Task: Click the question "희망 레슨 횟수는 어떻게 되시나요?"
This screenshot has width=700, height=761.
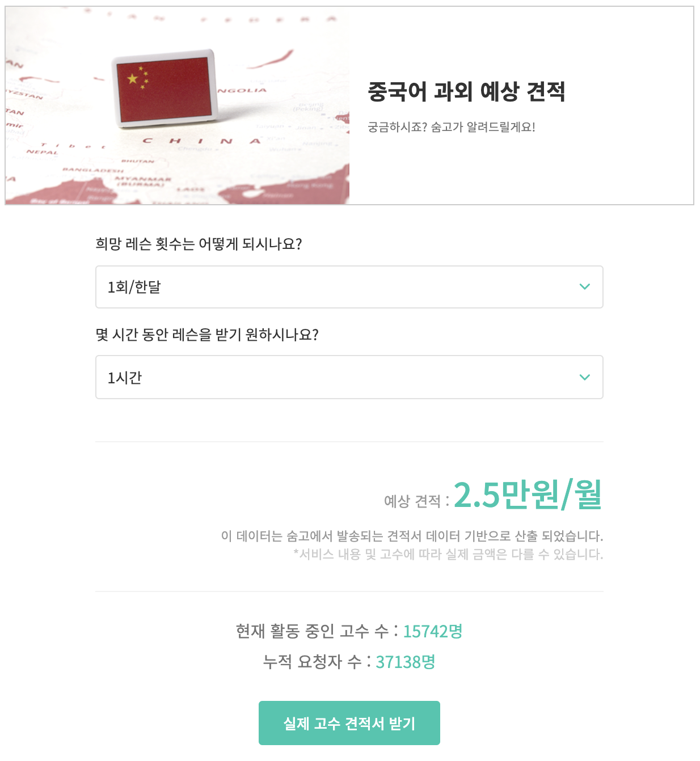Action: tap(199, 244)
